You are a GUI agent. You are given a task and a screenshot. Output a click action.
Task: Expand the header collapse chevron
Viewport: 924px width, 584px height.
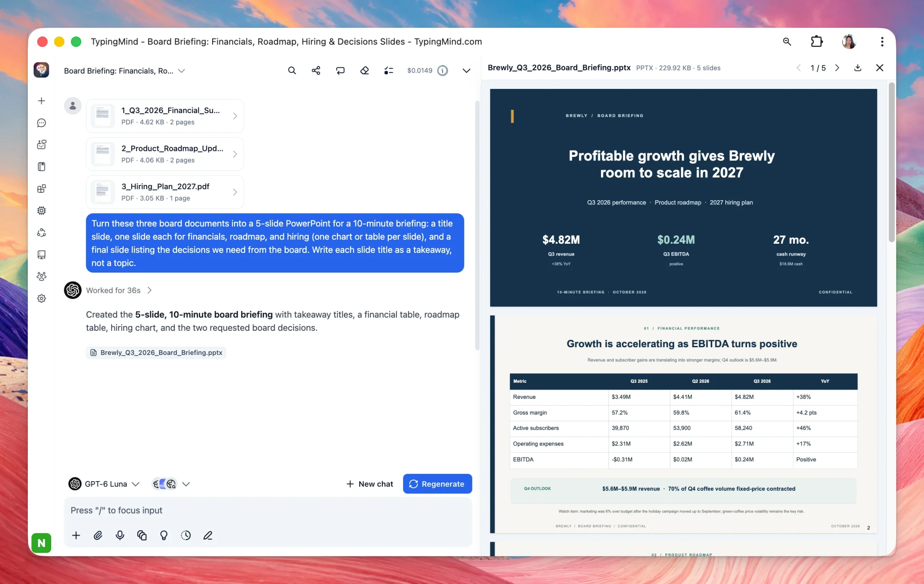pos(466,71)
